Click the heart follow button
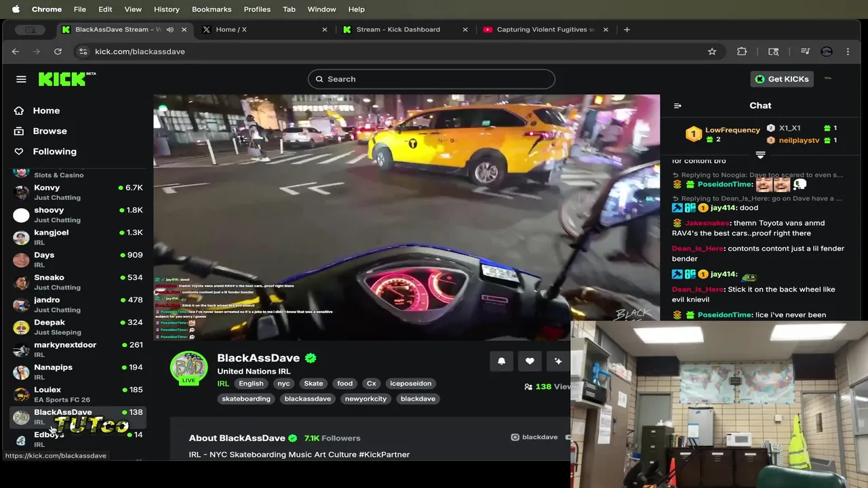Image resolution: width=868 pixels, height=488 pixels. tap(530, 361)
